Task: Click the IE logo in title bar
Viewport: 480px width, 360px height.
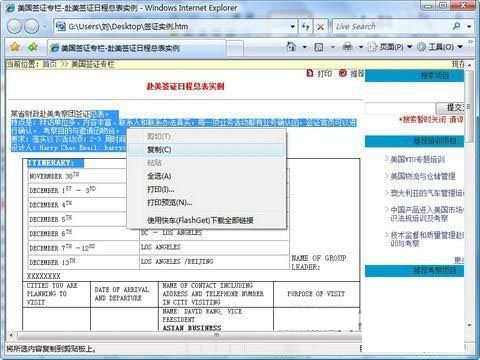Action: click(x=10, y=8)
